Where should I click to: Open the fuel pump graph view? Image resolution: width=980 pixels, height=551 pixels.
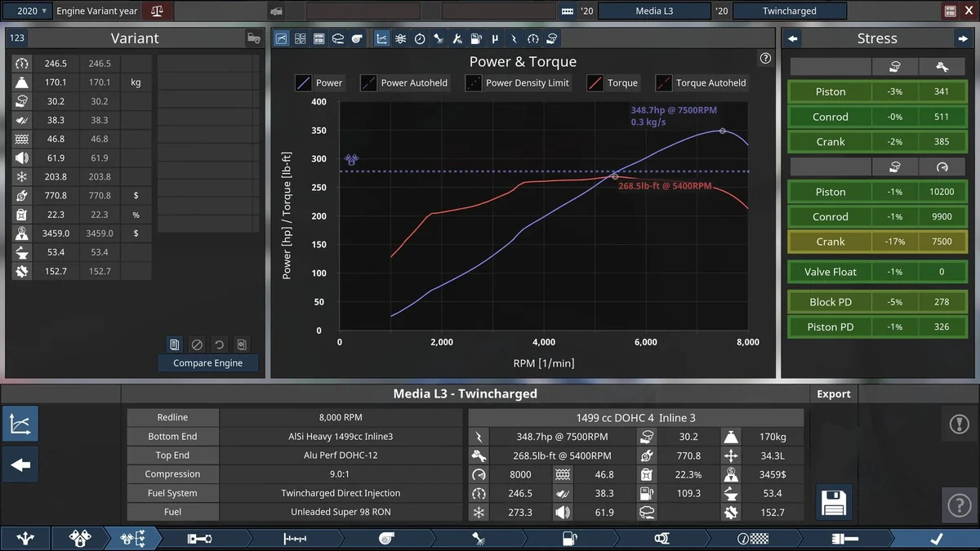476,38
